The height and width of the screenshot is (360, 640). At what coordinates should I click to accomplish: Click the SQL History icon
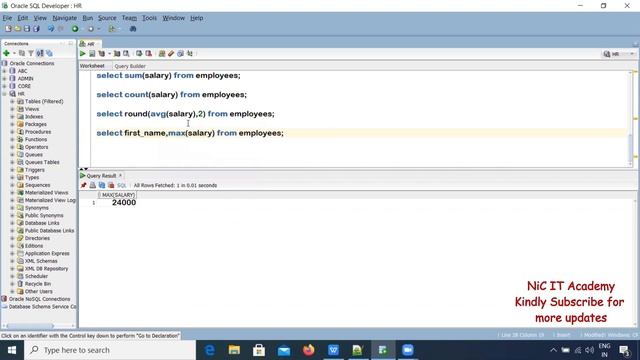(x=180, y=53)
